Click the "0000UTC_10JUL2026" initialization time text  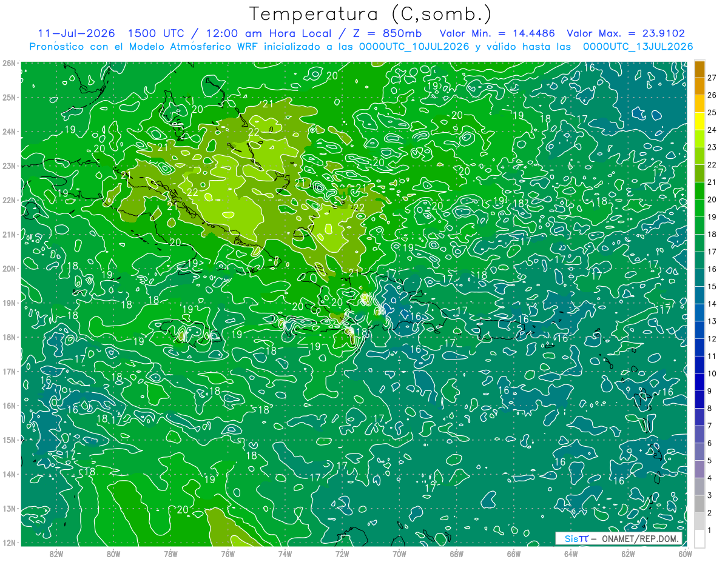pyautogui.click(x=414, y=47)
